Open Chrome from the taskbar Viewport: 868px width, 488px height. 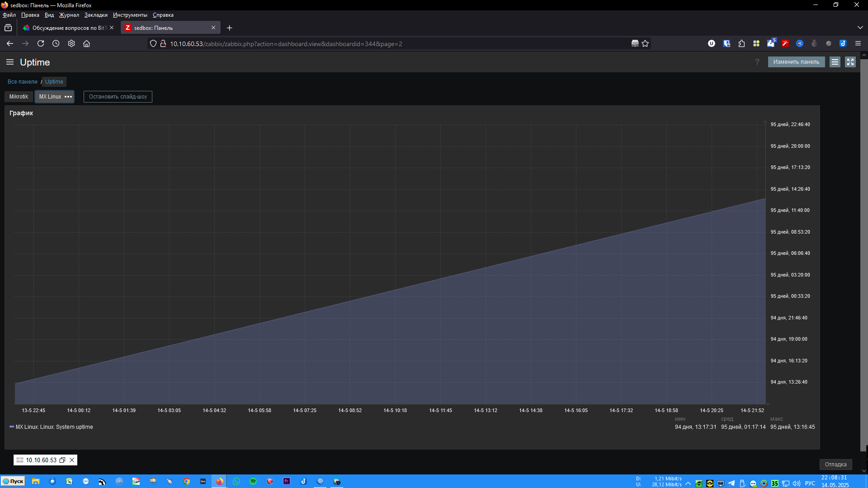186,481
